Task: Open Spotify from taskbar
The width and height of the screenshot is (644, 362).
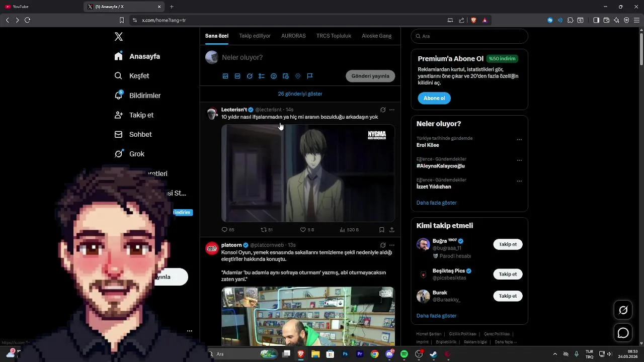Action: (404, 354)
